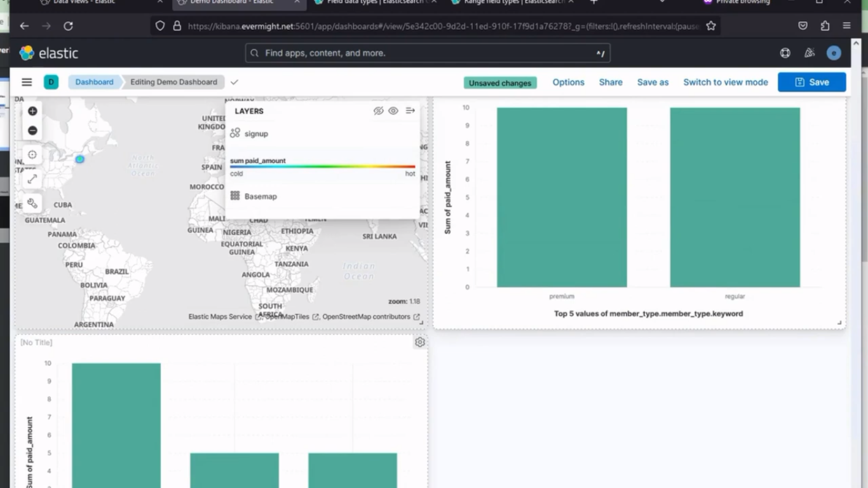This screenshot has width=868, height=488.
Task: Click the [No Title] panel heading
Action: [x=36, y=342]
